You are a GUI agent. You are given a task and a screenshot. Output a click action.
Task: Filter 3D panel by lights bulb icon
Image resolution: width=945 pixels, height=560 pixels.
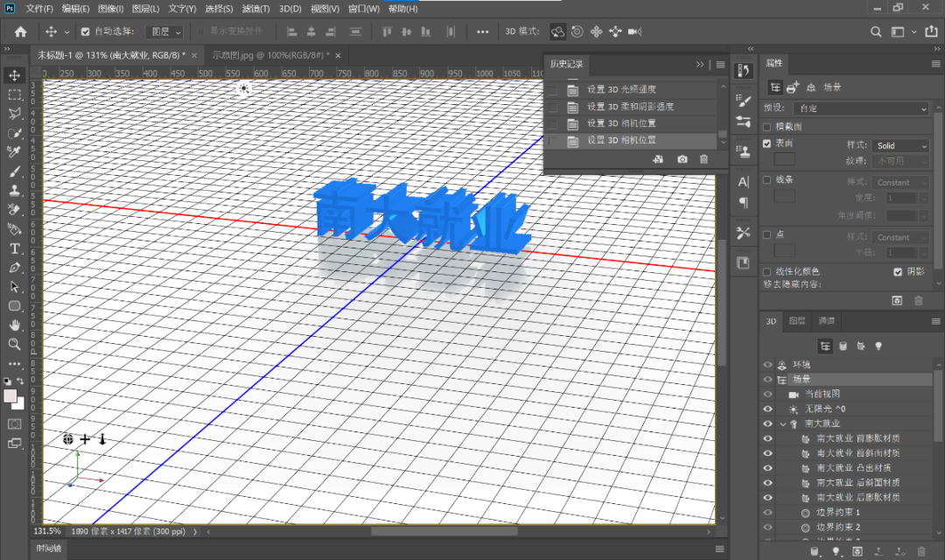point(878,346)
